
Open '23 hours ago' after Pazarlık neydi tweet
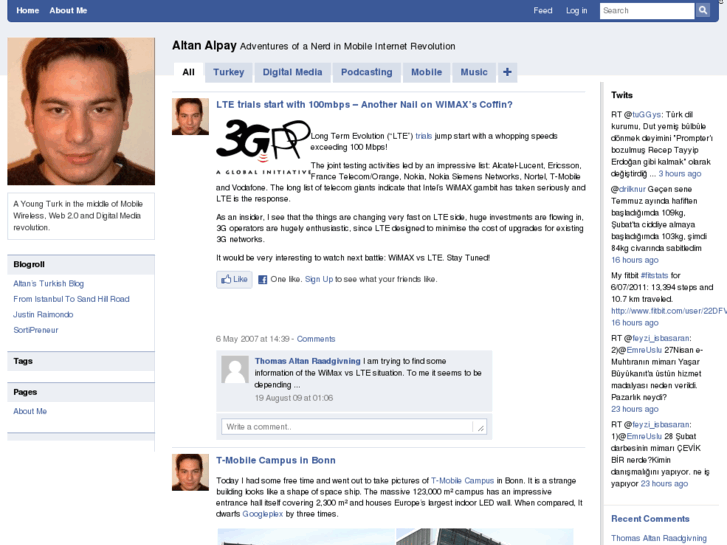(635, 409)
